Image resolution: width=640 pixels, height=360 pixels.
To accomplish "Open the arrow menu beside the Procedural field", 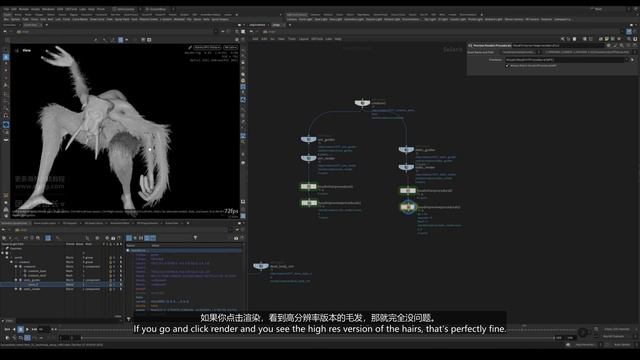I will click(633, 60).
